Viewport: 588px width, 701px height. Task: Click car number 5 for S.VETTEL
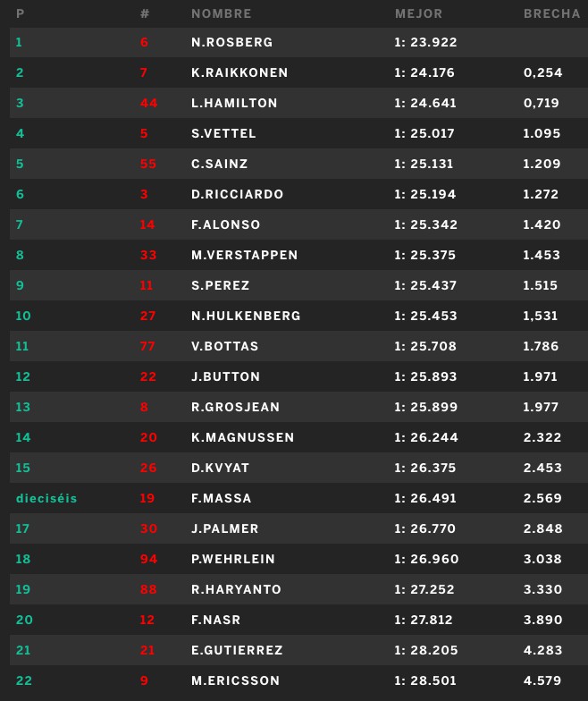(x=144, y=134)
